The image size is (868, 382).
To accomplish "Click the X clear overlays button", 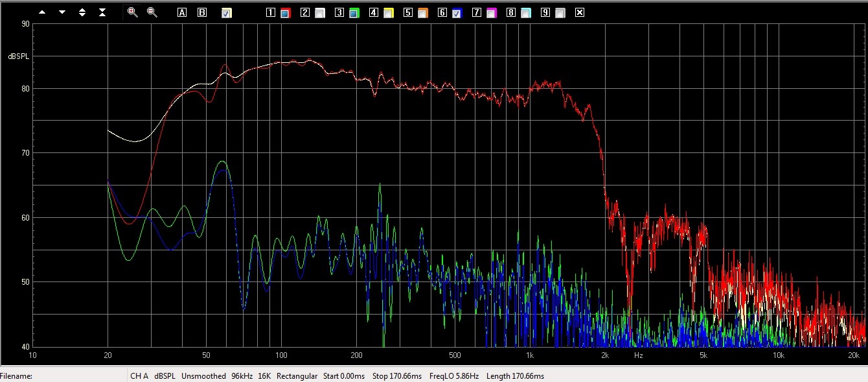I will point(580,12).
